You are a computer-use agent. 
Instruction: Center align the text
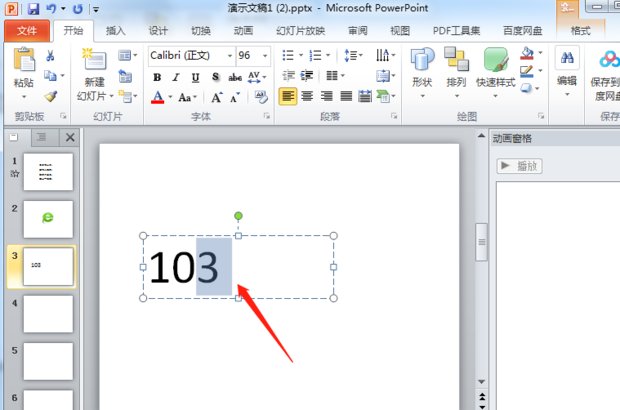307,96
